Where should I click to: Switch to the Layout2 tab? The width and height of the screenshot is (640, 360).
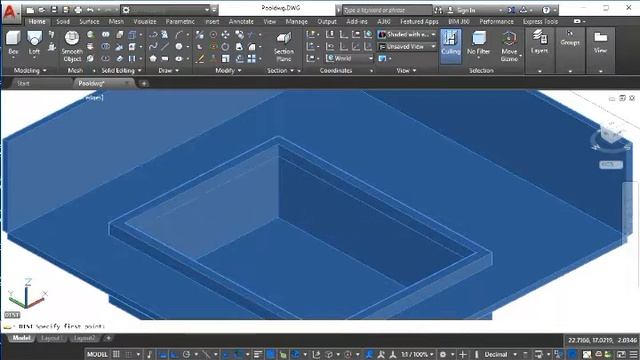[84, 338]
